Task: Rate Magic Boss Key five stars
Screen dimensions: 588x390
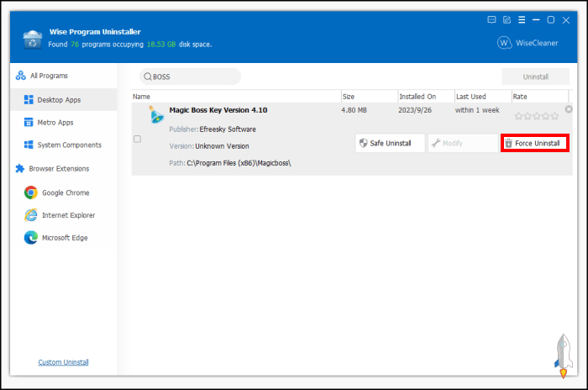Action: pos(554,116)
